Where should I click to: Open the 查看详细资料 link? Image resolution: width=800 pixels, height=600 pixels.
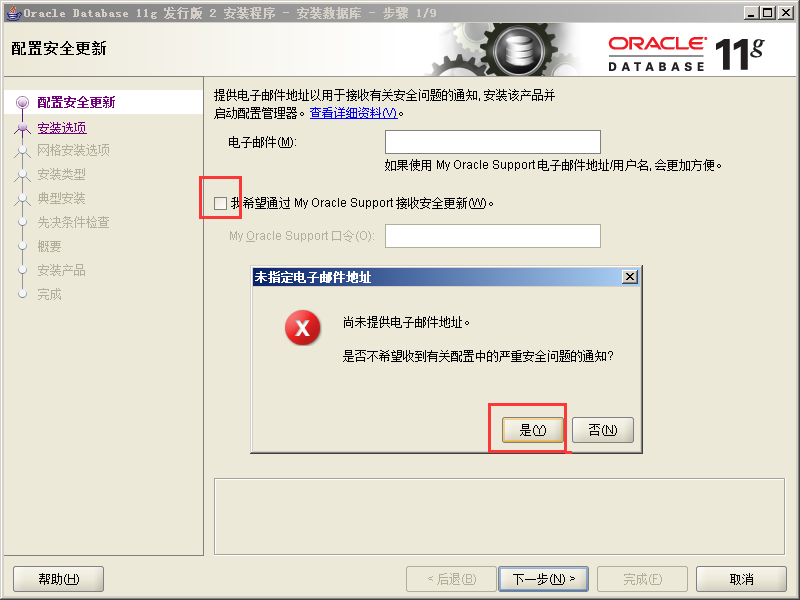click(x=353, y=113)
